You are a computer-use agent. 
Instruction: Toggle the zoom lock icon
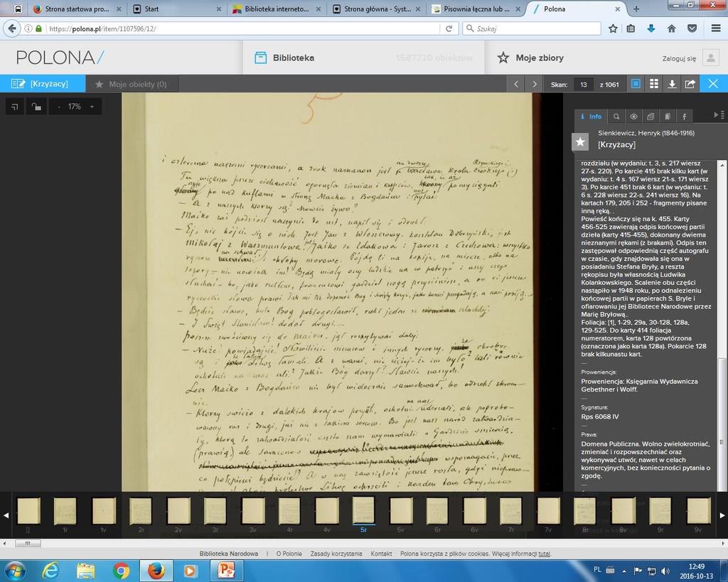[x=36, y=107]
